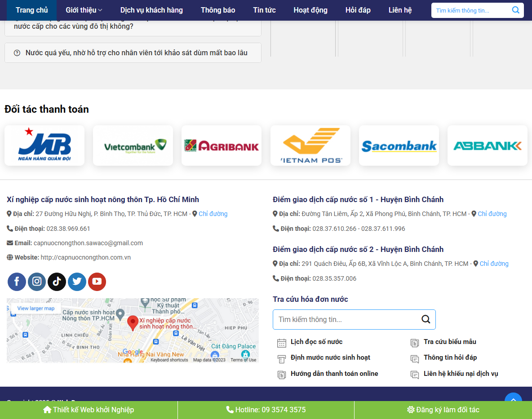
Task: Click Chỉ đường for Điểm giao dịch số 1
Action: pyautogui.click(x=492, y=213)
